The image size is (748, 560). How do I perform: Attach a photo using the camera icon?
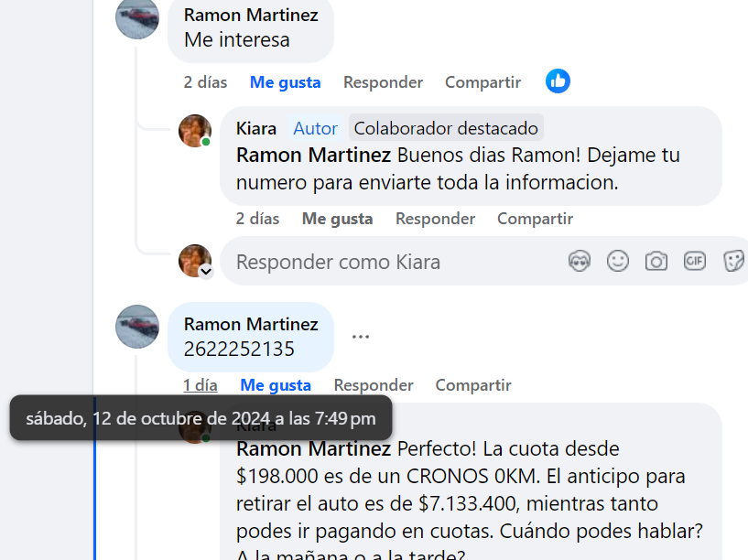click(656, 261)
